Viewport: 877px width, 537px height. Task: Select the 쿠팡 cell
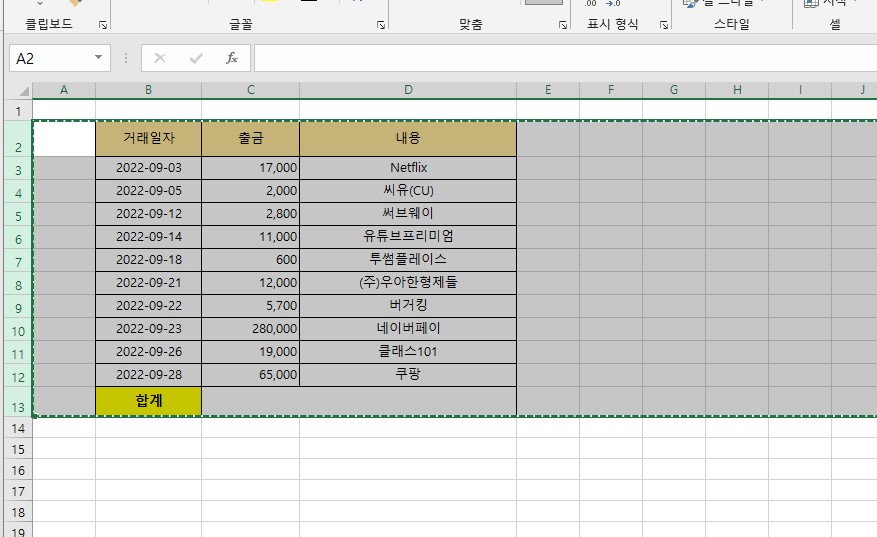click(408, 375)
